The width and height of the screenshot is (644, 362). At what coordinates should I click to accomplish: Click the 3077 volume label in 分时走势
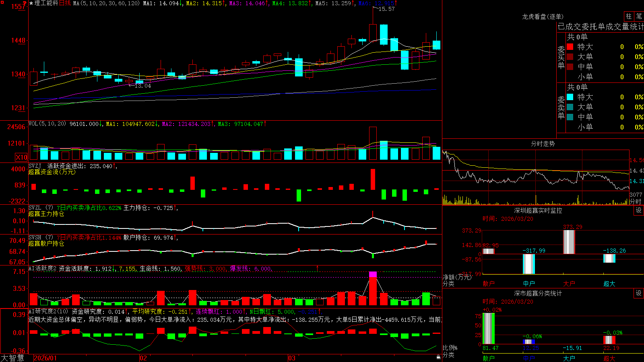coord(636,195)
